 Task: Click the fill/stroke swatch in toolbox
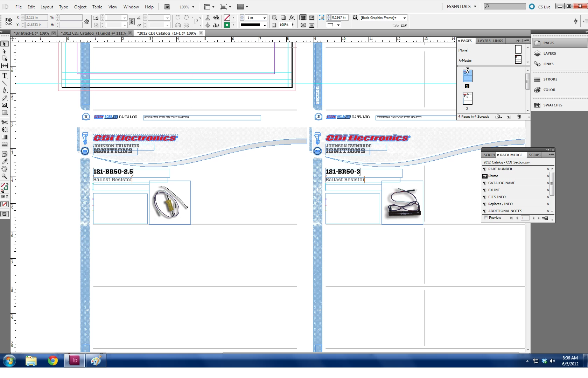tap(4, 187)
